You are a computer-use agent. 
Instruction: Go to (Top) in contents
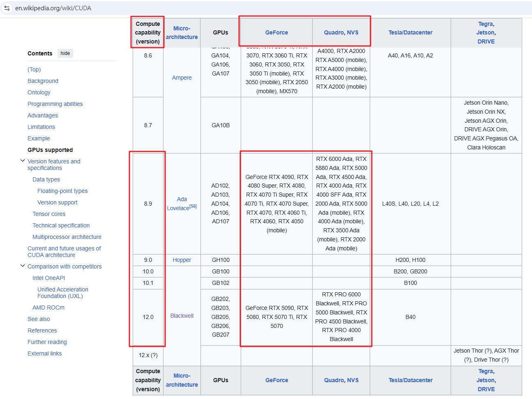(x=34, y=69)
